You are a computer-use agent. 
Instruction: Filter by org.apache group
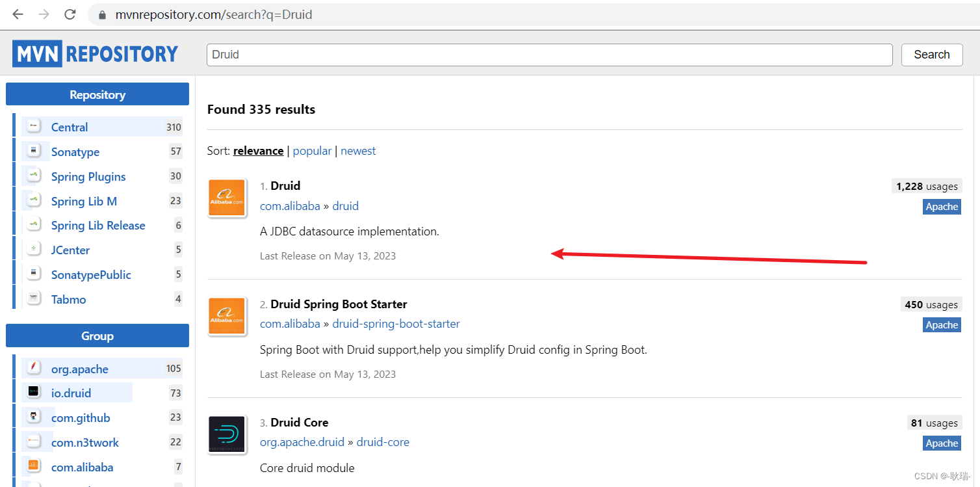coord(80,369)
